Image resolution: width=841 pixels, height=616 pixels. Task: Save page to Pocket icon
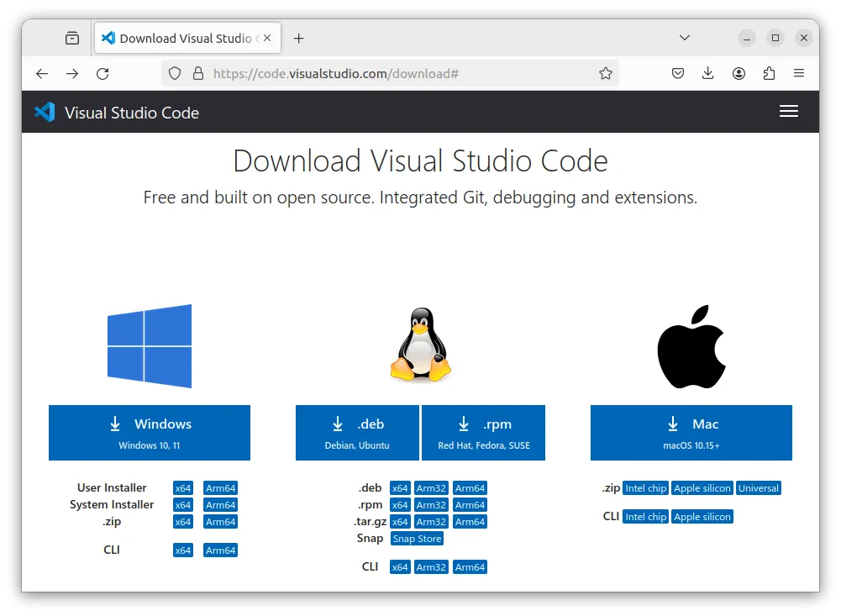point(678,74)
